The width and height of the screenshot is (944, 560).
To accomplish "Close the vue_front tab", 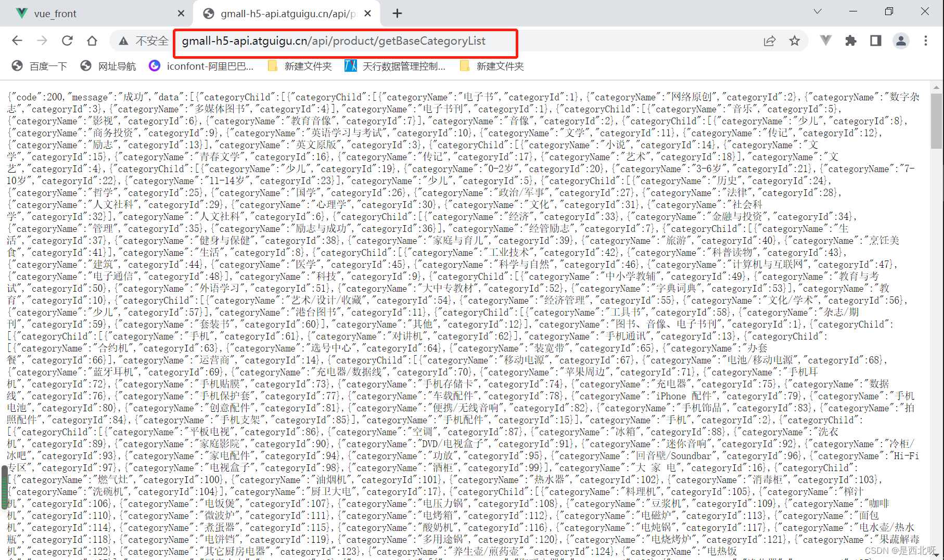I will 181,14.
